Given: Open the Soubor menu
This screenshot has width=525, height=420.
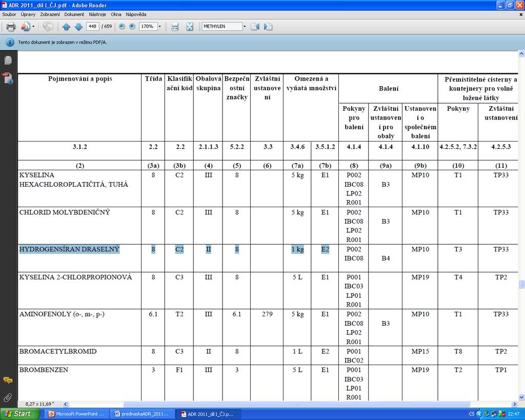Looking at the screenshot, I should pyautogui.click(x=9, y=14).
